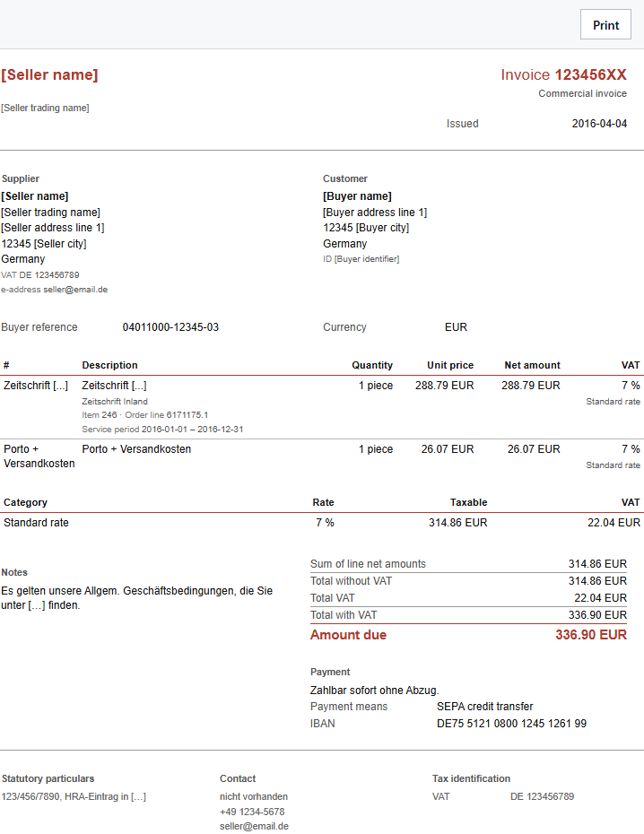The height and width of the screenshot is (834, 644).
Task: Click the [Seller address line 1] text
Action: click(53, 228)
